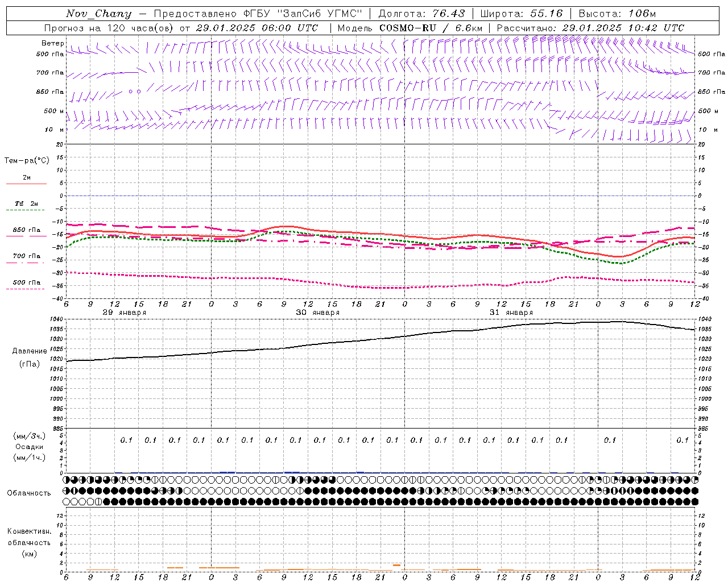The height and width of the screenshot is (582, 728).
Task: Click the (мм/1ч.) precipitation unit label
Action: click(30, 458)
